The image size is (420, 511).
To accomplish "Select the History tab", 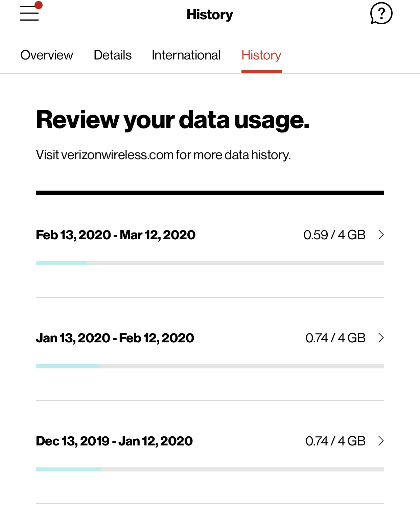I will [261, 55].
